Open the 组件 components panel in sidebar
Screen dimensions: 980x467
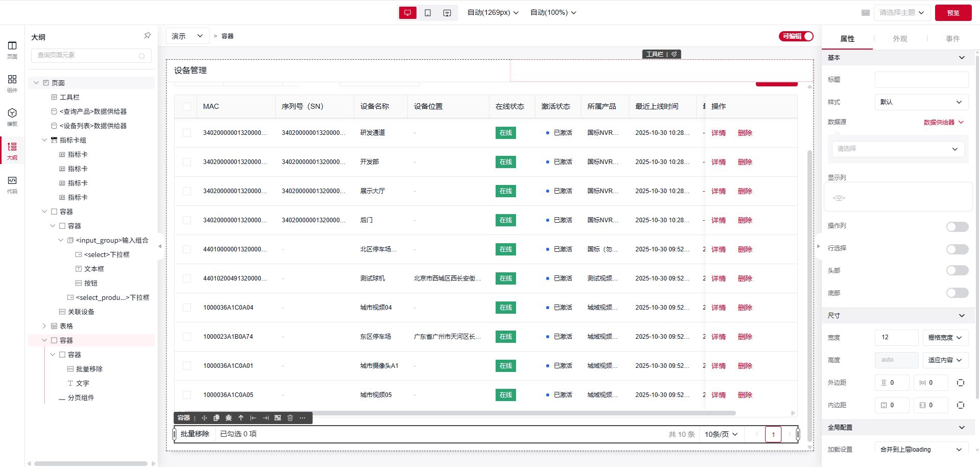(12, 83)
